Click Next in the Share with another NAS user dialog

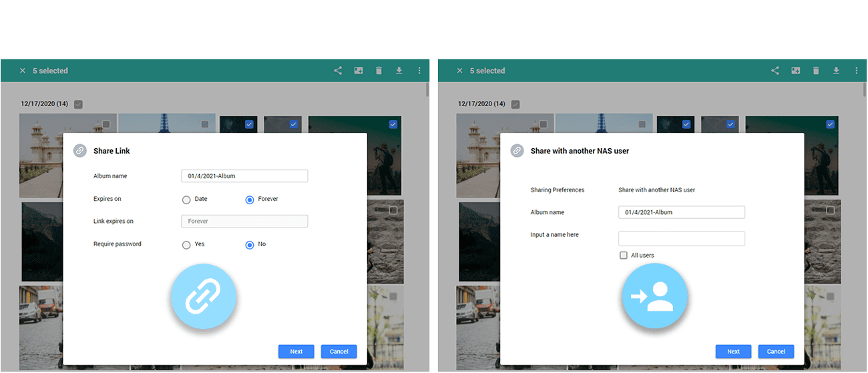(x=733, y=352)
